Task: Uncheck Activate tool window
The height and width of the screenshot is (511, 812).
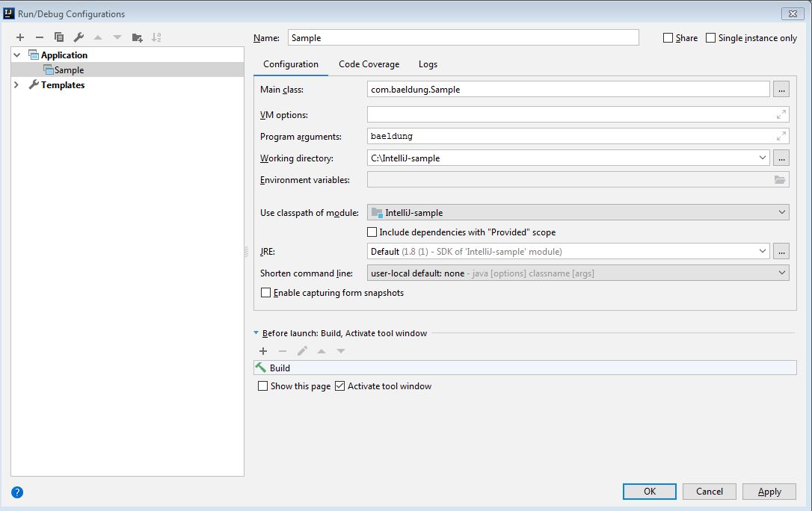Action: tap(339, 385)
